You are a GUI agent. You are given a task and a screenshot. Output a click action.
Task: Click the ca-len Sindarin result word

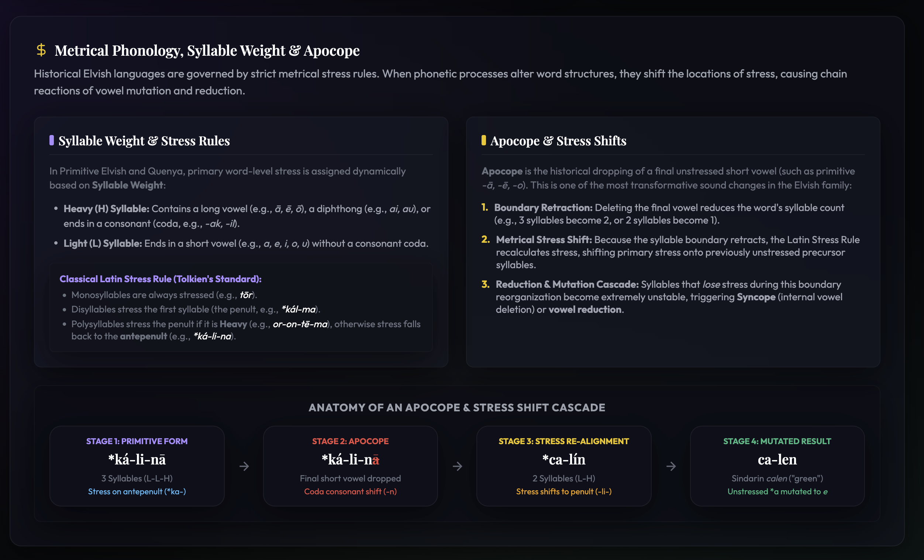pyautogui.click(x=777, y=460)
